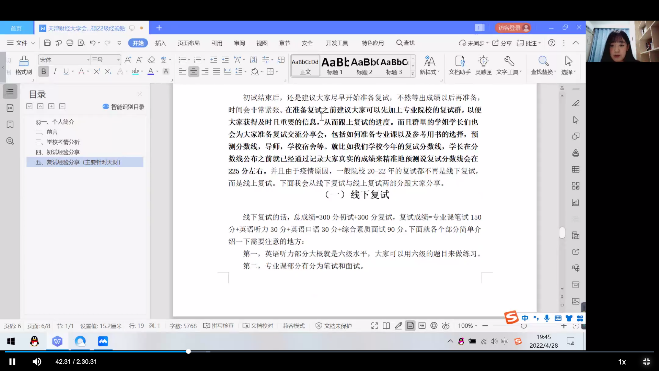Click the Sogou input method S icon

[x=511, y=317]
